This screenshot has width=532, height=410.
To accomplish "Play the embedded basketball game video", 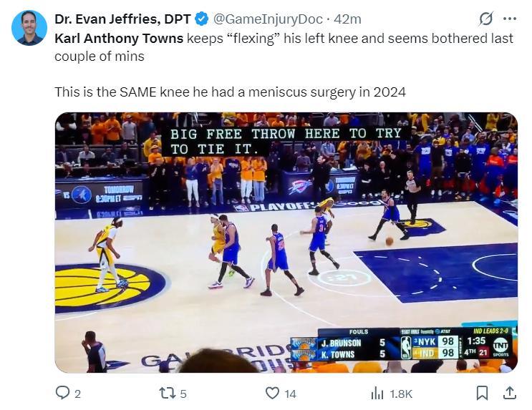I will 286,243.
